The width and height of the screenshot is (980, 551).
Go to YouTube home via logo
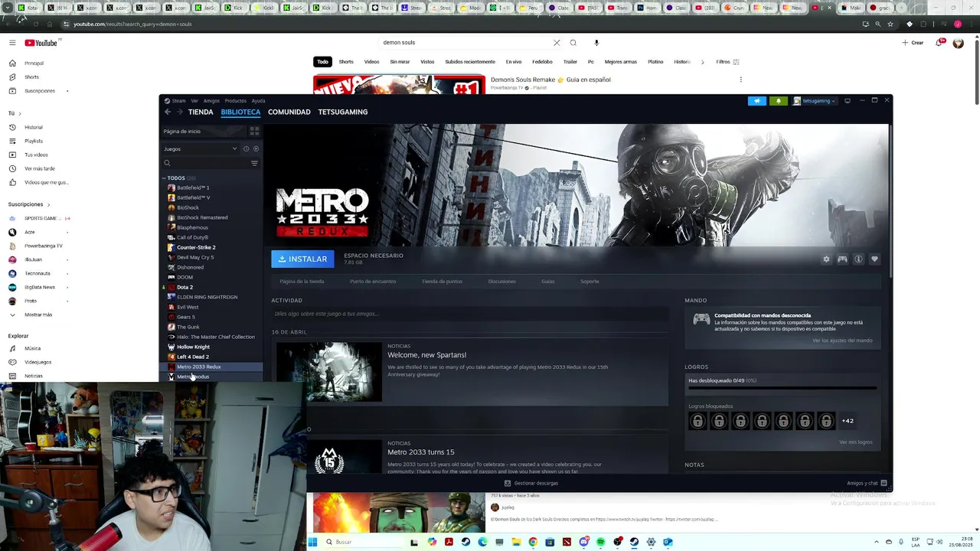pos(41,43)
